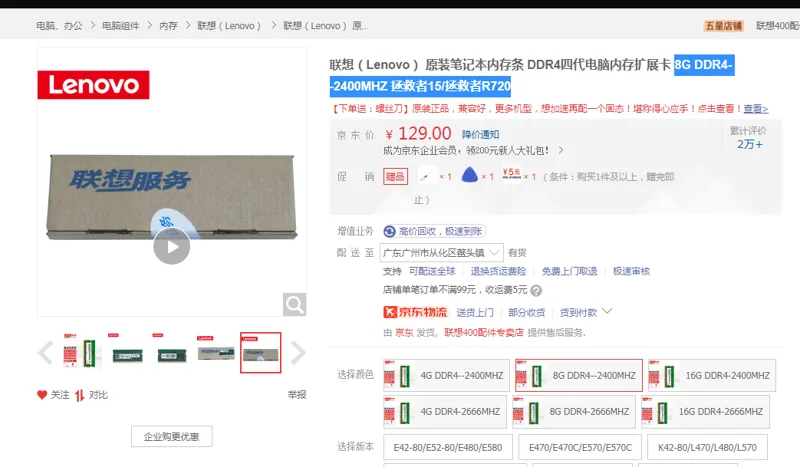The width and height of the screenshot is (800, 467).
Task: Open the delivery address dropdown
Action: click(442, 253)
